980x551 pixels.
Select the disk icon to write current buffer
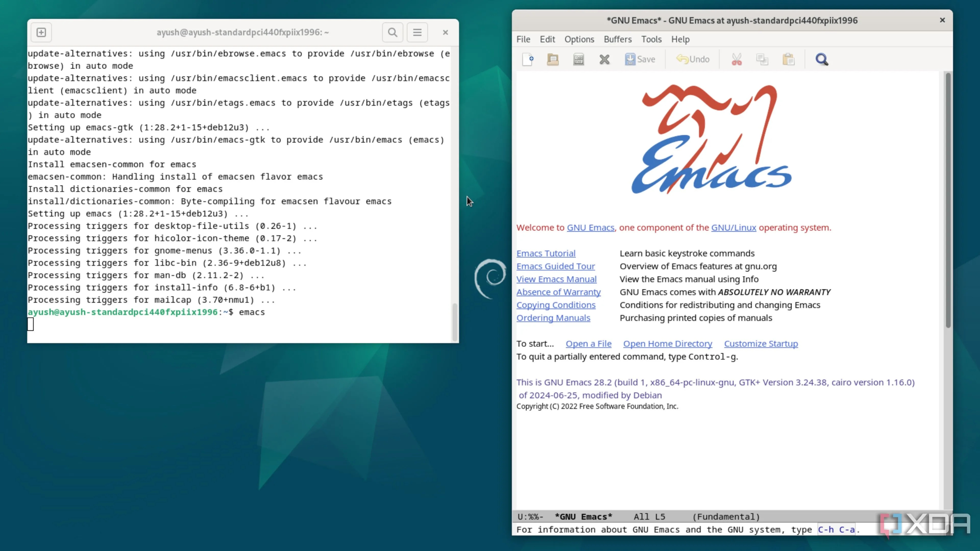578,59
